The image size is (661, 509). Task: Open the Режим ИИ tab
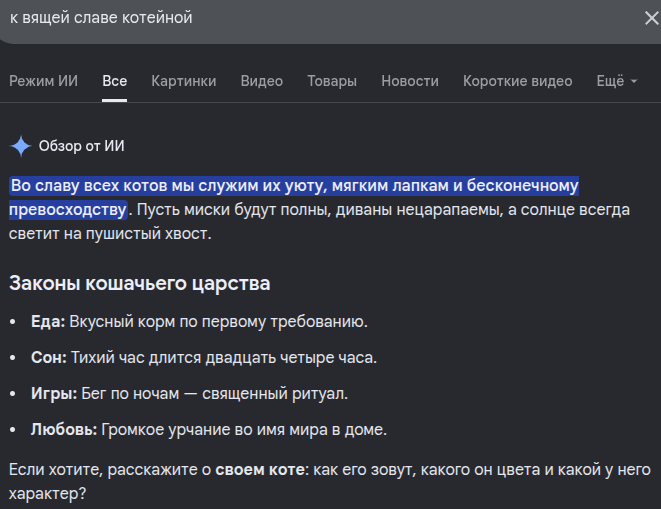click(43, 81)
